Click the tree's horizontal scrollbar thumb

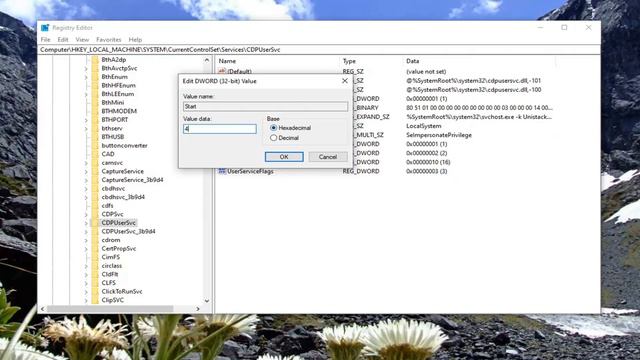pyautogui.click(x=110, y=309)
